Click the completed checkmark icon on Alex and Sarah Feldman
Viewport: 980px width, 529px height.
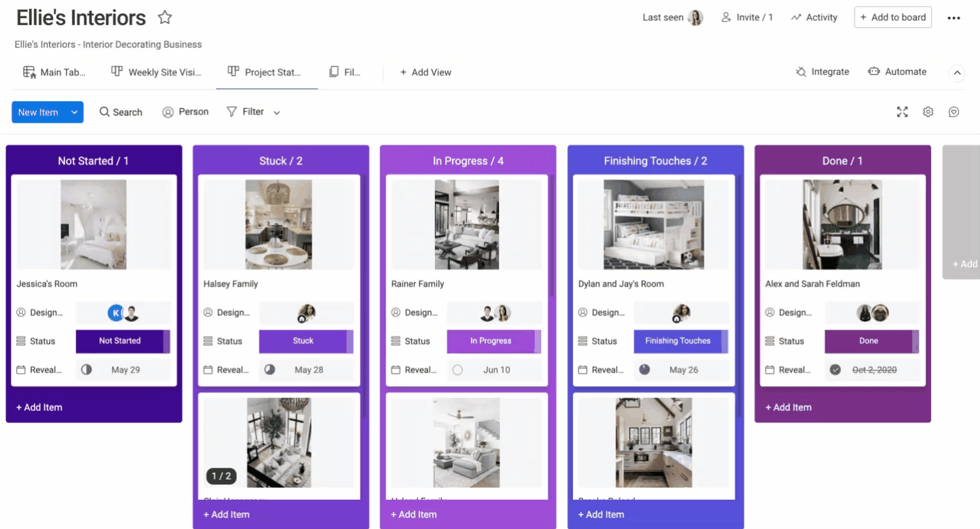835,370
